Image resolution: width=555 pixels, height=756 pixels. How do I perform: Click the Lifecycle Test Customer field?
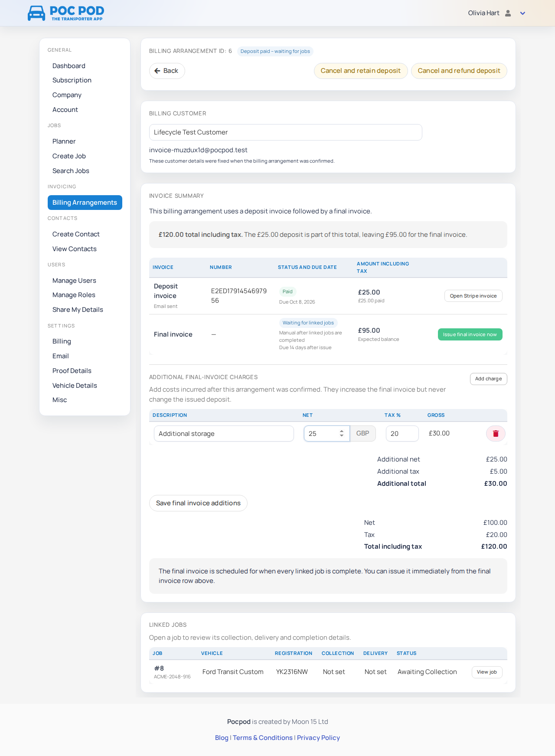coord(285,132)
